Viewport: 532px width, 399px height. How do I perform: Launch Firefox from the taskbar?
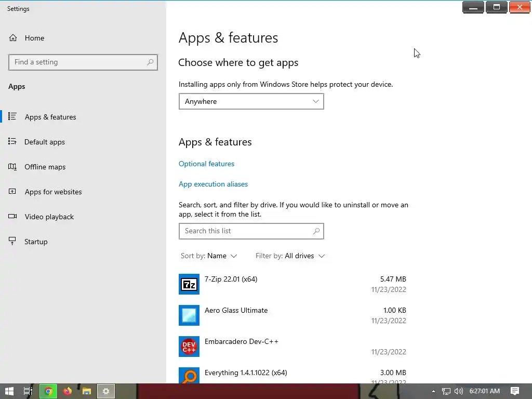tap(68, 391)
